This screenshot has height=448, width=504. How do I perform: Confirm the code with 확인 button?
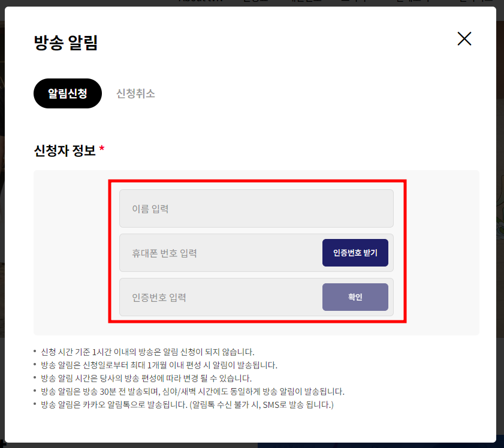point(355,297)
